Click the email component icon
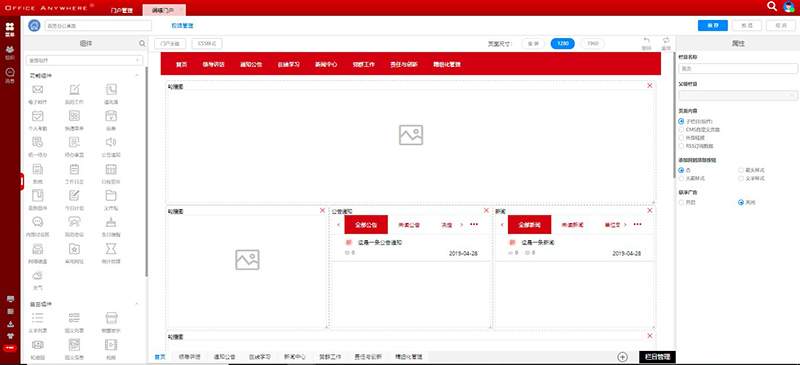This screenshot has width=800, height=365. (x=38, y=90)
